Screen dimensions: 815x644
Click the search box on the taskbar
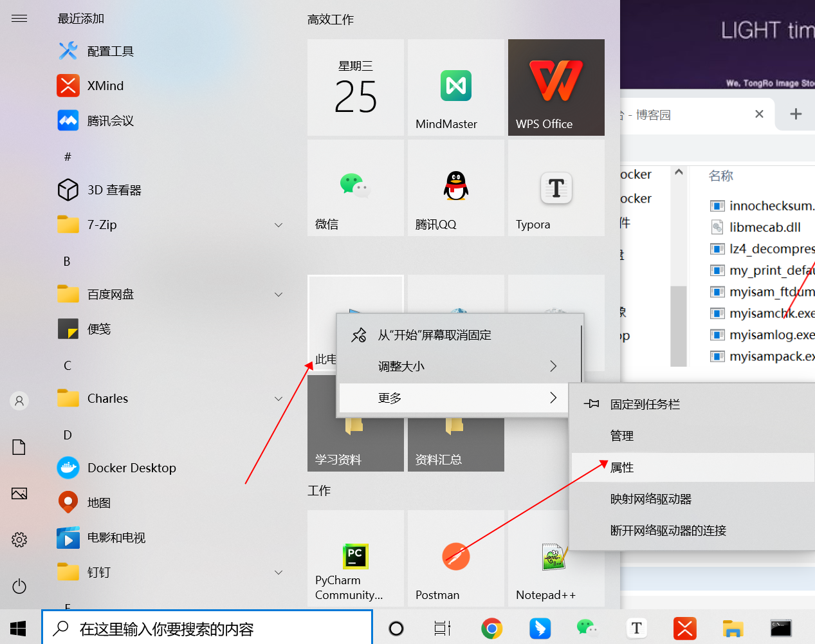tap(207, 627)
